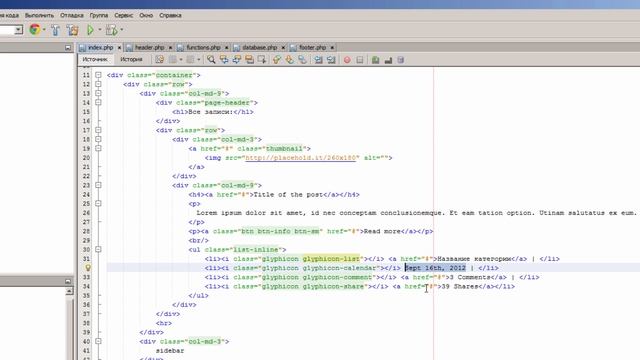This screenshot has width=640, height=360.
Task: Toggle highlight search results
Action: pos(249,60)
